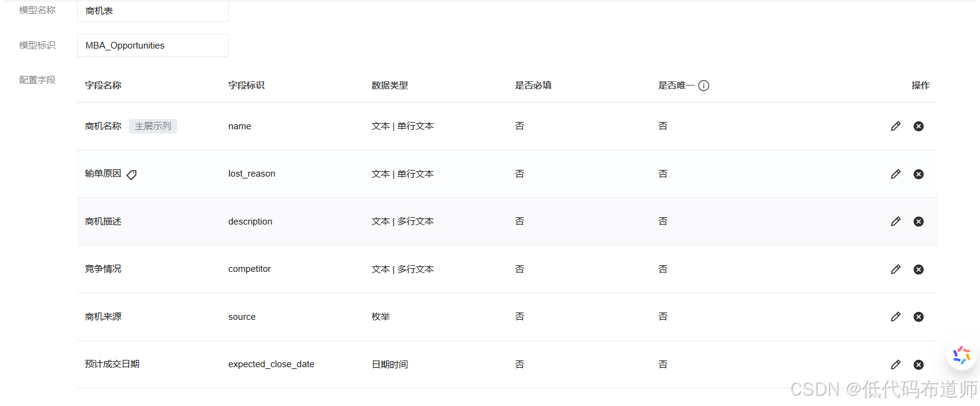Edit the 商机描述 field row
The image size is (980, 406).
[x=896, y=222]
